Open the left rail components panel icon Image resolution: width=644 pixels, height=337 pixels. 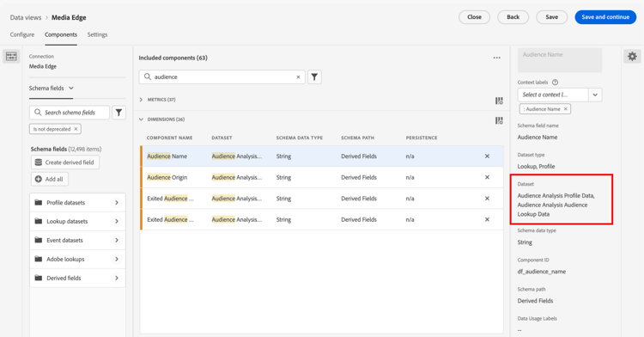point(11,56)
